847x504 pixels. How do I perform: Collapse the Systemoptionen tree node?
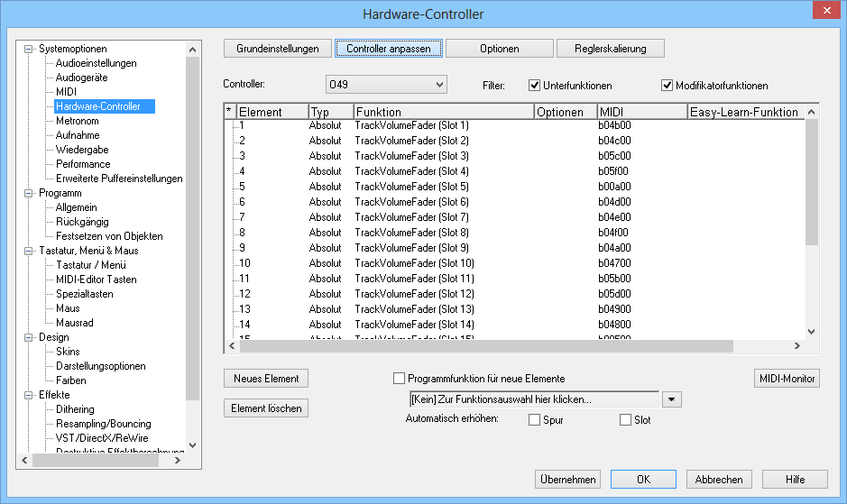click(x=29, y=49)
